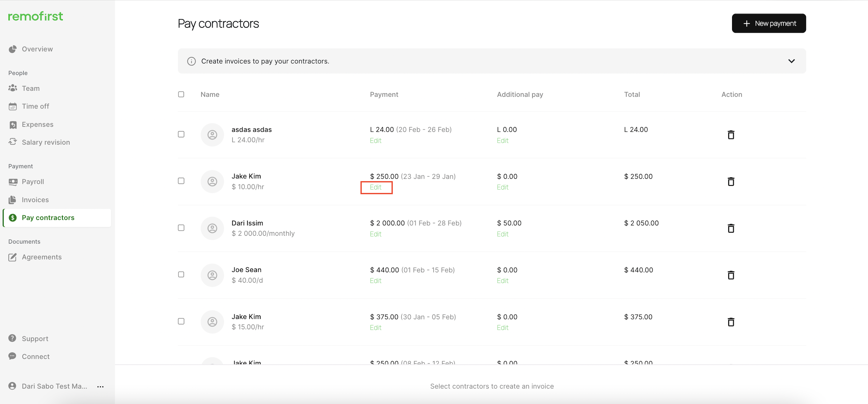
Task: Delete the Jake Kim $250.00 23 Jan payment
Action: 731,181
